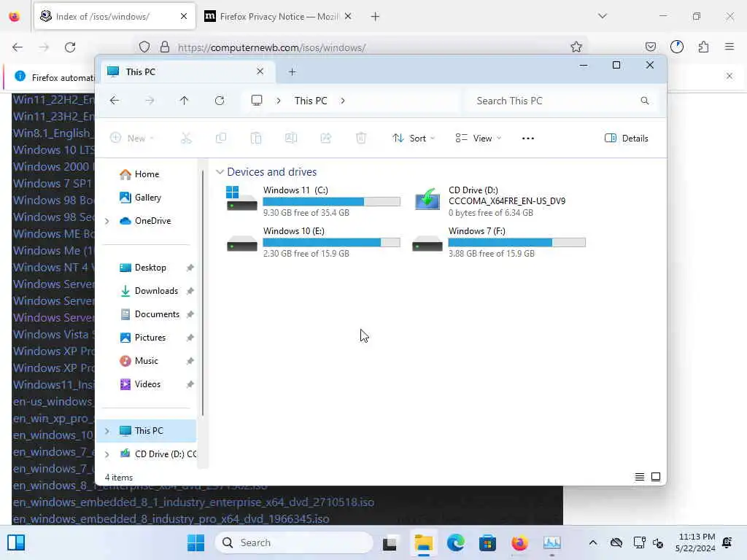Collapse the Devices and drives group
The width and height of the screenshot is (747, 560).
[x=220, y=172]
